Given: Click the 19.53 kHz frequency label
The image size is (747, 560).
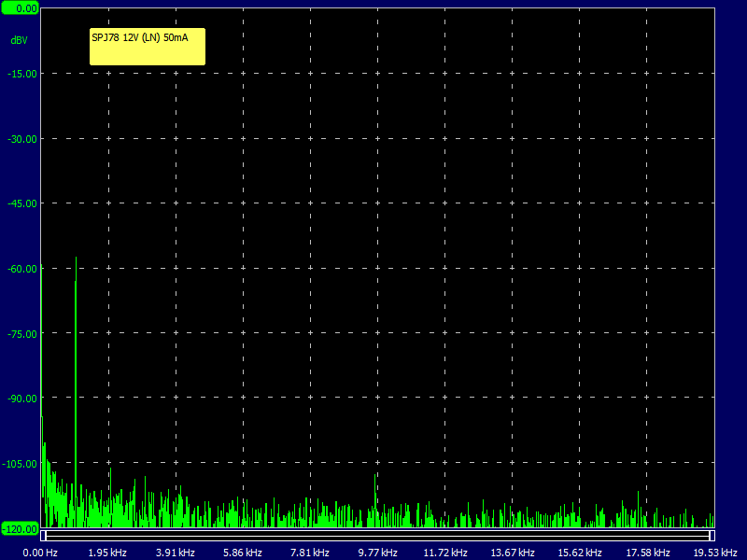Looking at the screenshot, I should (715, 553).
